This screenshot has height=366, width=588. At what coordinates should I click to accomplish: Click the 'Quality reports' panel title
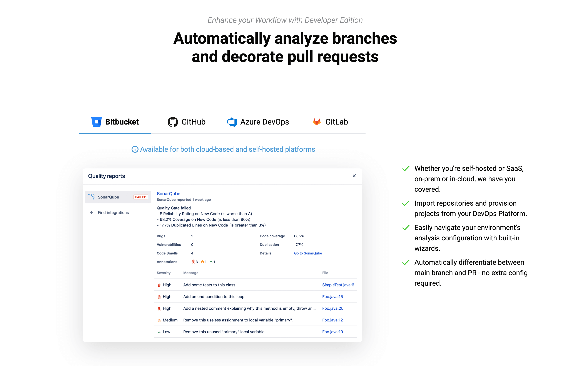106,176
